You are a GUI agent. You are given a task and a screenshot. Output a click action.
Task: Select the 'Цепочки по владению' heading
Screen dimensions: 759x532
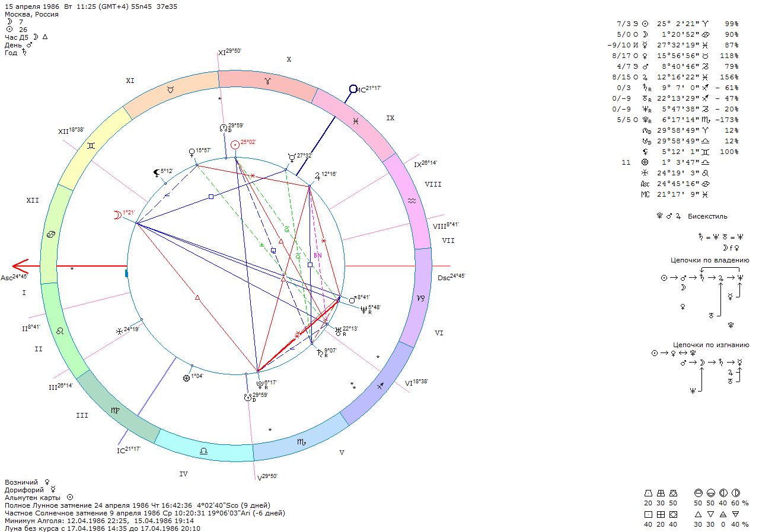pos(710,260)
